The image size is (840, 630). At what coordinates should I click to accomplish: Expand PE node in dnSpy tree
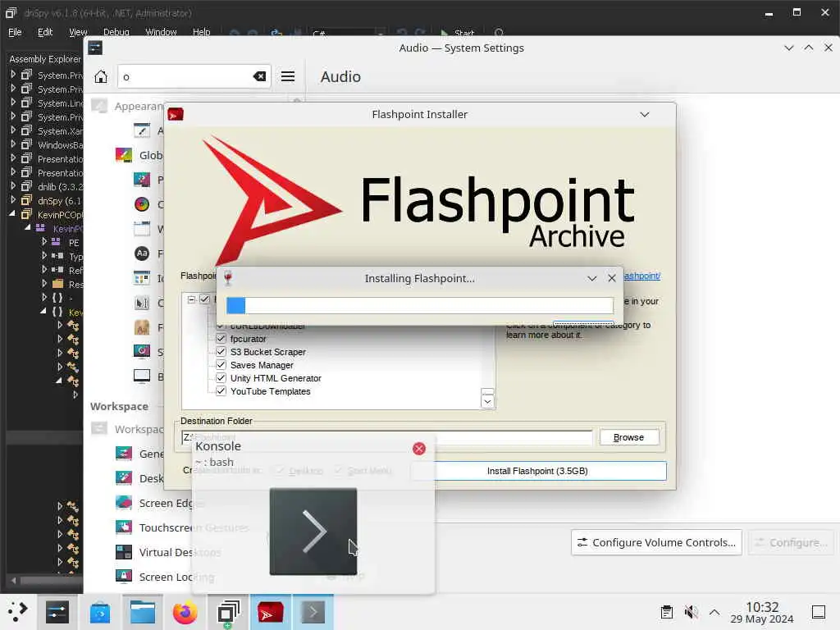pos(44,242)
